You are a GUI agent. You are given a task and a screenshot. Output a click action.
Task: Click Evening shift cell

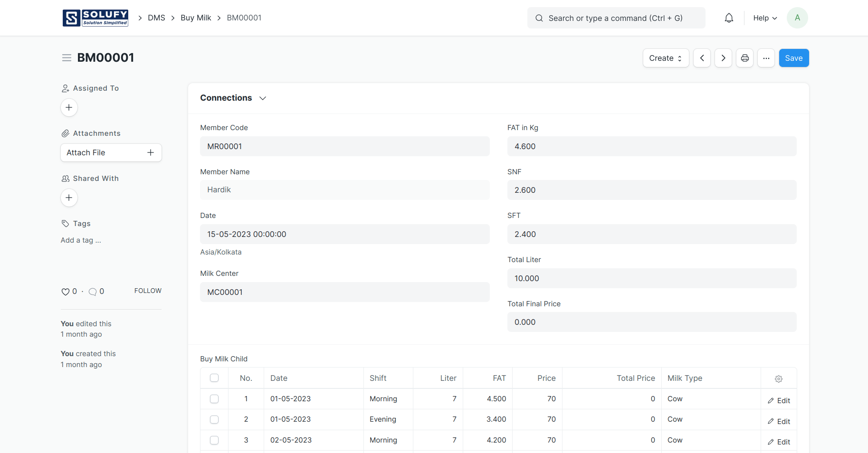click(x=388, y=419)
